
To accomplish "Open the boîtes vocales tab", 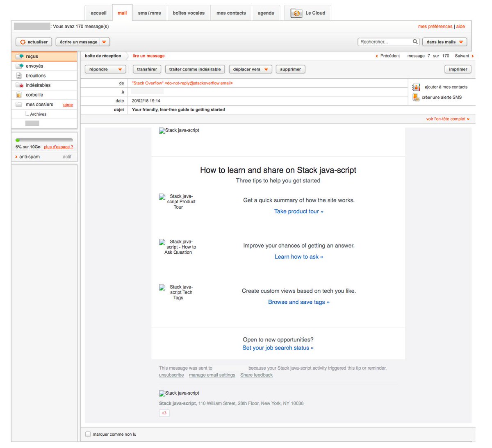I will [x=189, y=13].
